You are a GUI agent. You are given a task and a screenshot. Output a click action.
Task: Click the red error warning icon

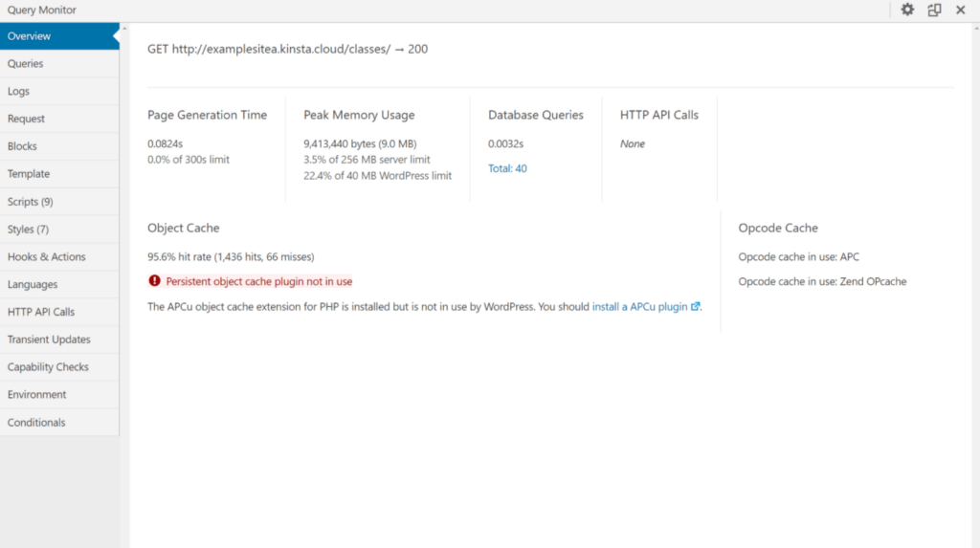pyautogui.click(x=154, y=281)
